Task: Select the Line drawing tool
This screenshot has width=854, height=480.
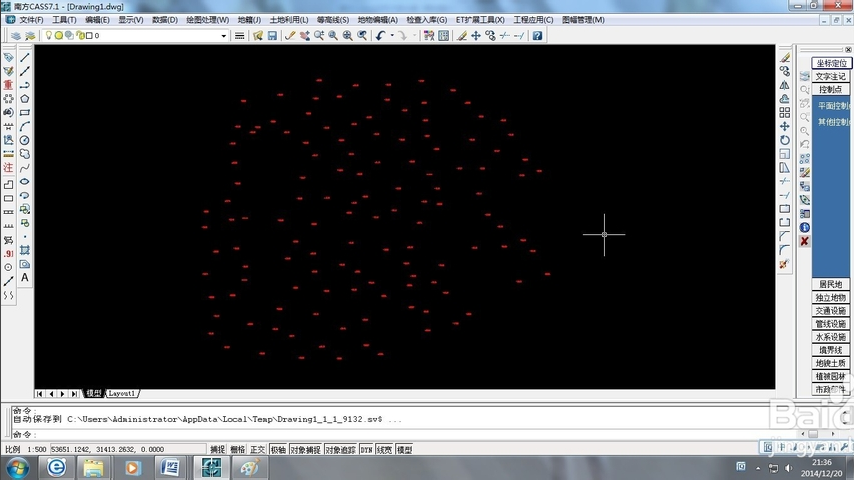Action: pos(25,57)
